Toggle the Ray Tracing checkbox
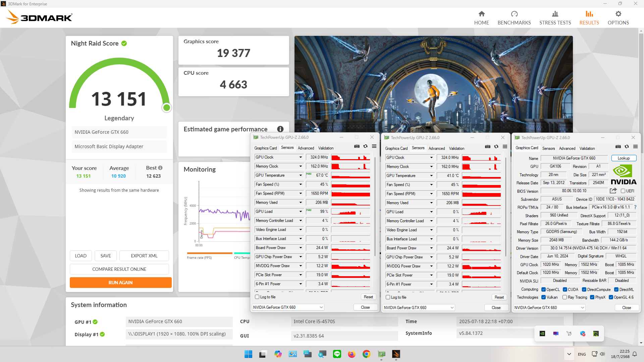 point(565,297)
